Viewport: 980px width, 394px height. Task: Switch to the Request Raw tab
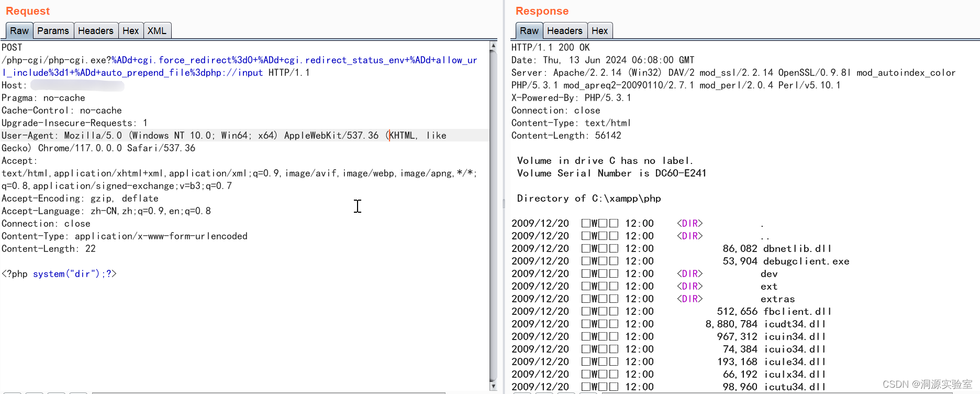click(x=19, y=31)
